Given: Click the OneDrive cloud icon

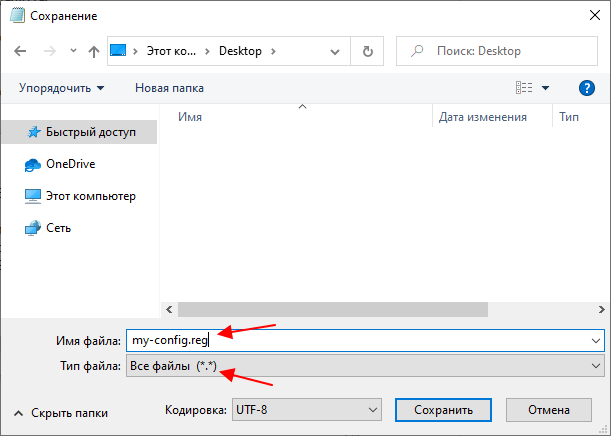Looking at the screenshot, I should tap(33, 165).
